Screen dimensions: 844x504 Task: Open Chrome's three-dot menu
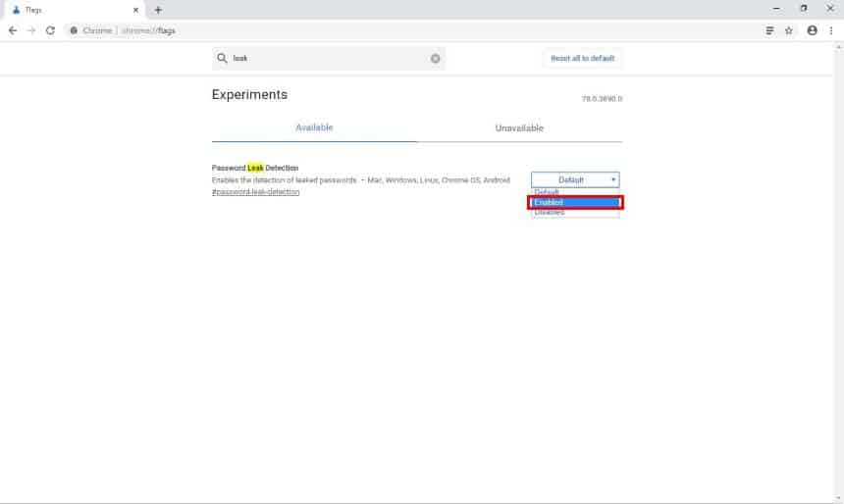[831, 30]
